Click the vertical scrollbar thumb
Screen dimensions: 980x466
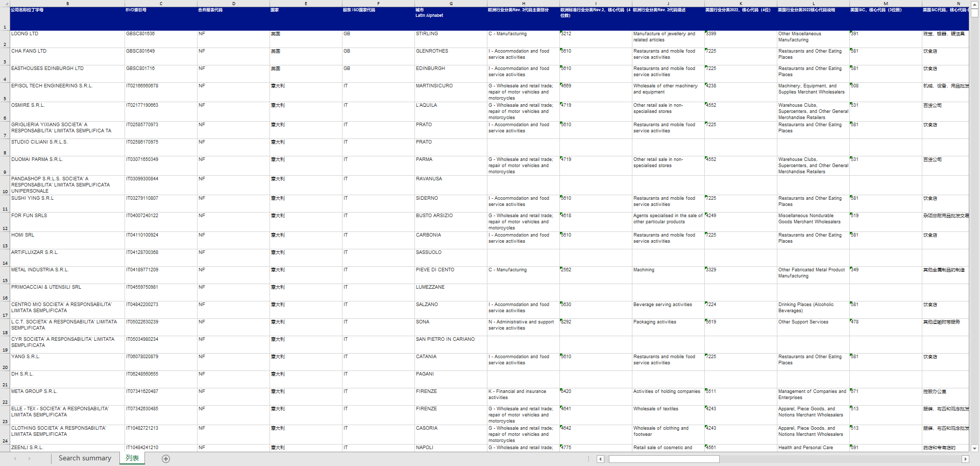point(974,13)
